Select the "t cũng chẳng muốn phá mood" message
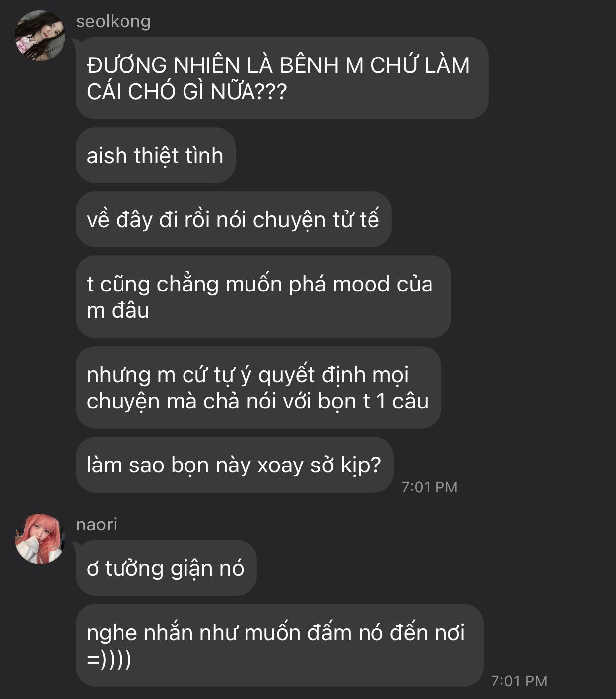 [x=263, y=296]
